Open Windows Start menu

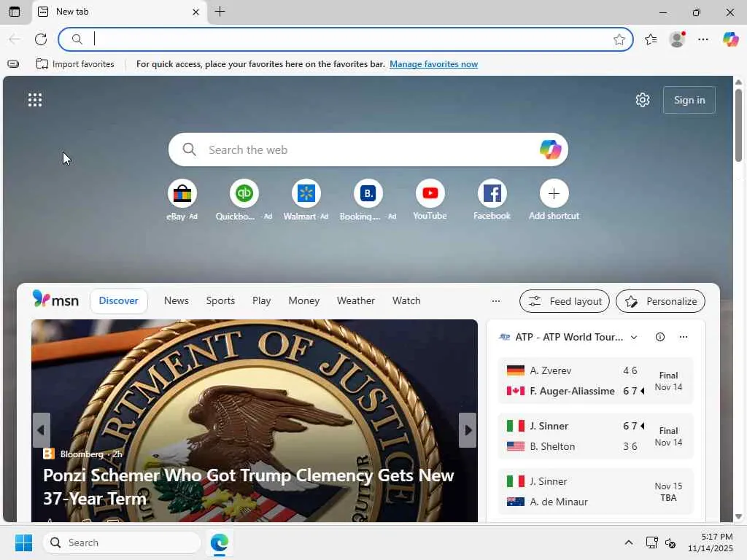pos(23,542)
